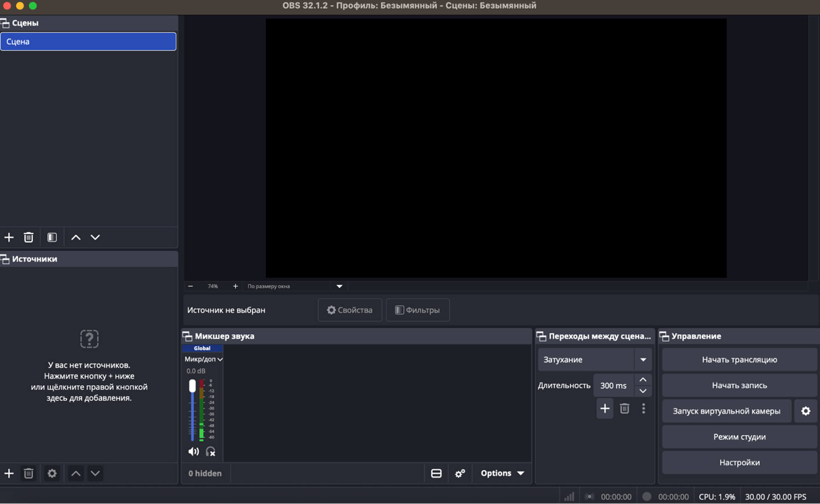Decrease the transition duration with down arrow
820x504 pixels.
tap(643, 391)
